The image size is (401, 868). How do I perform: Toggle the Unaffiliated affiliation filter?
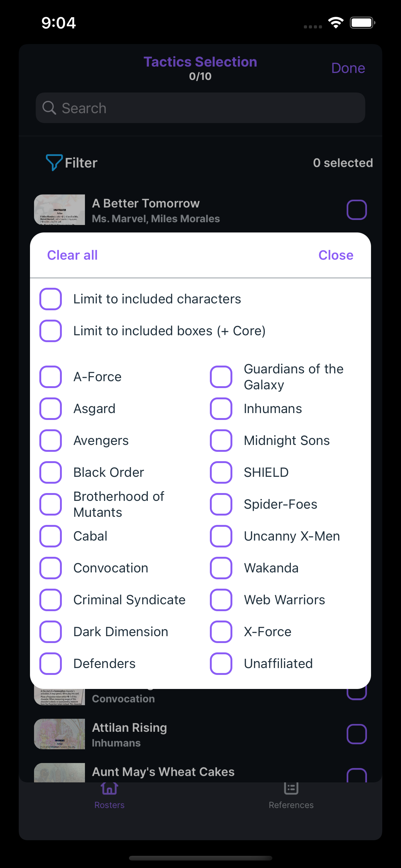pos(221,663)
